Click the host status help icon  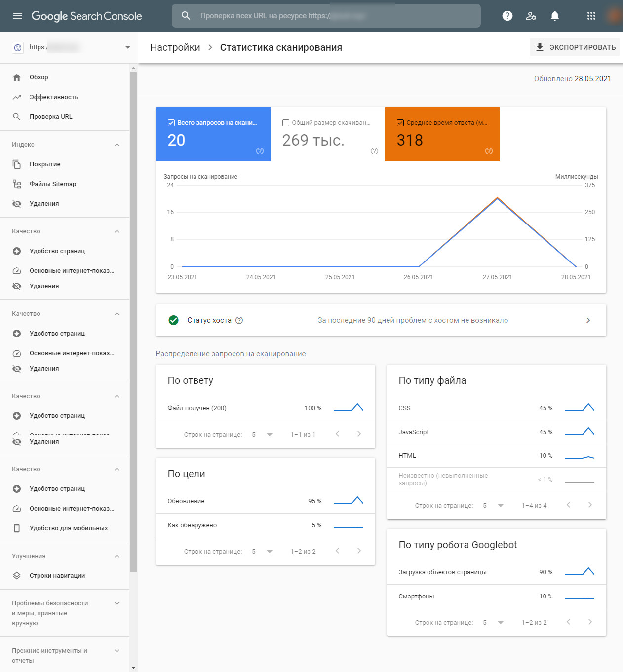click(x=239, y=320)
